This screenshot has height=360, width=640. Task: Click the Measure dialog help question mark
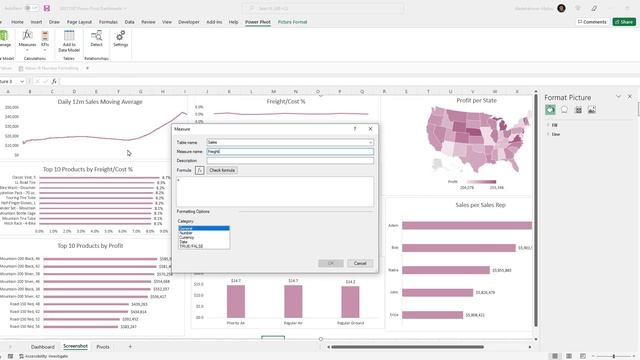tap(355, 129)
